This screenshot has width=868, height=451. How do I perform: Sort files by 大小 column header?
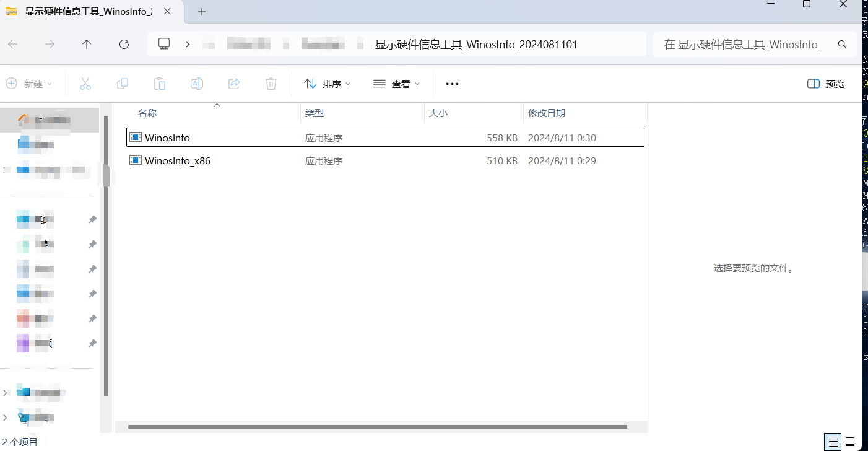(438, 113)
